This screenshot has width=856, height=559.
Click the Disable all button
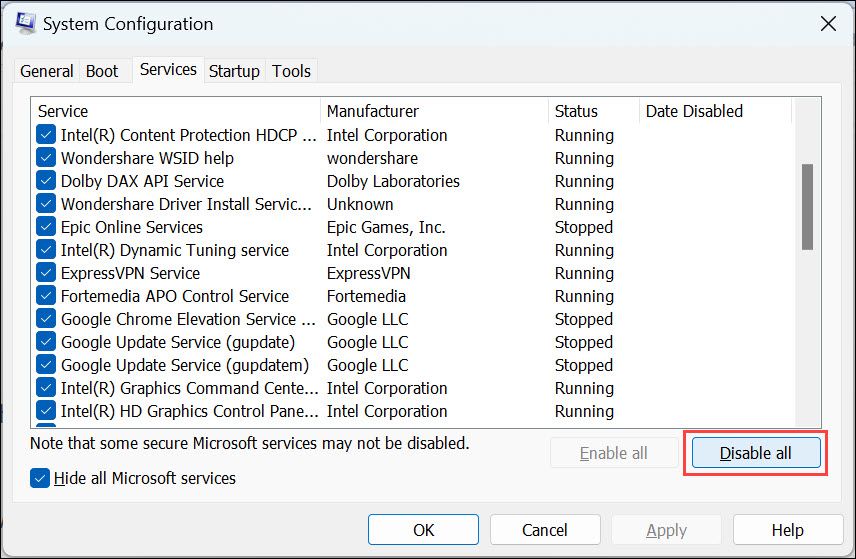pyautogui.click(x=756, y=453)
